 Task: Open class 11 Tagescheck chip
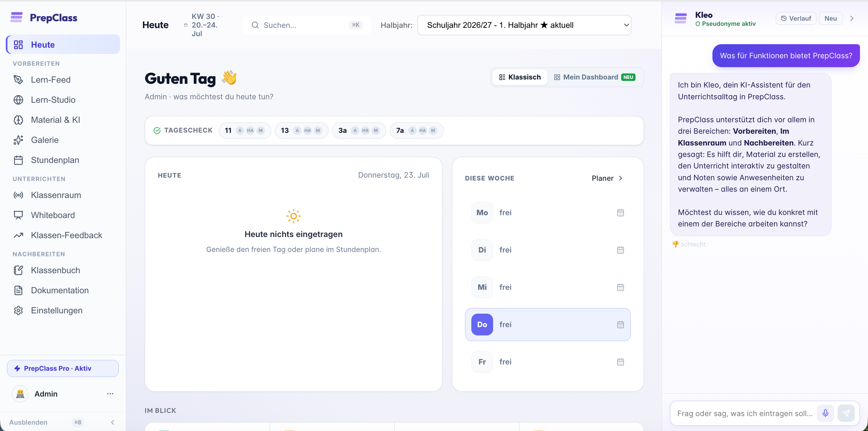click(x=245, y=130)
